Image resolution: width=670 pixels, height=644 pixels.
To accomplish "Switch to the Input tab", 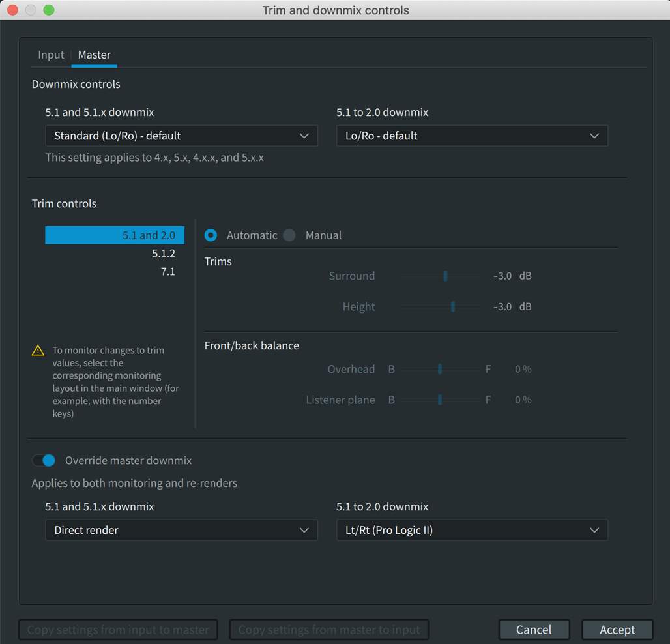I will click(51, 55).
